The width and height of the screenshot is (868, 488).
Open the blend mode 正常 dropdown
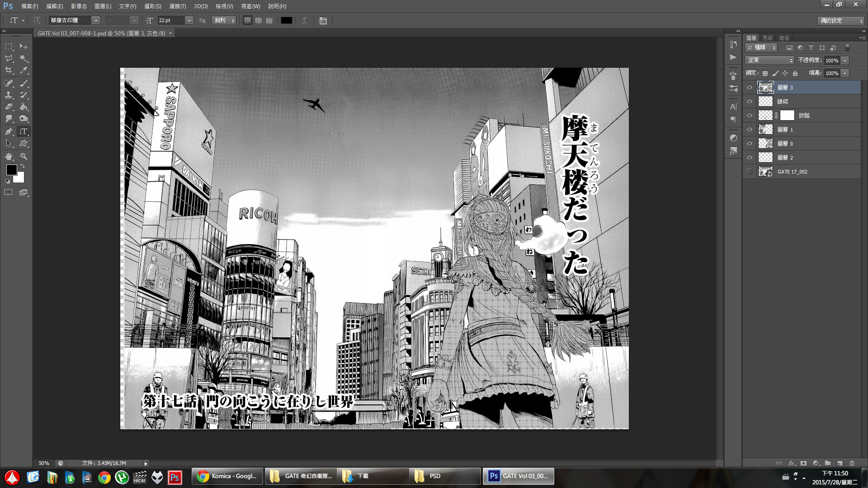point(769,61)
